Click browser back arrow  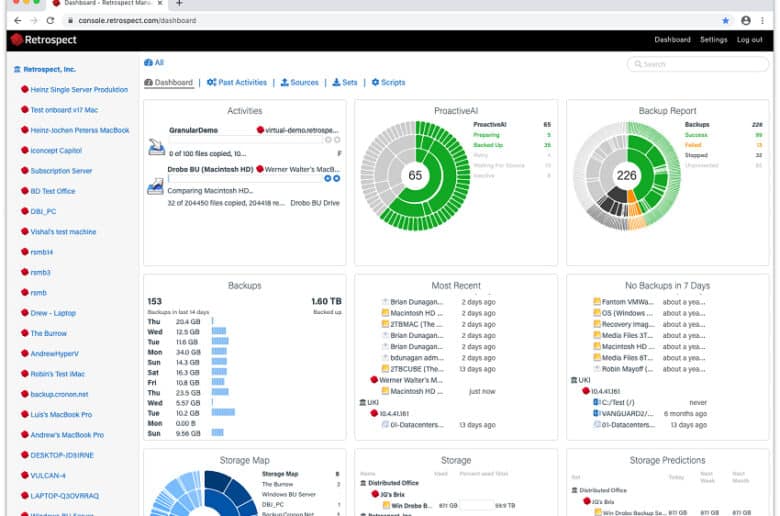pyautogui.click(x=17, y=20)
